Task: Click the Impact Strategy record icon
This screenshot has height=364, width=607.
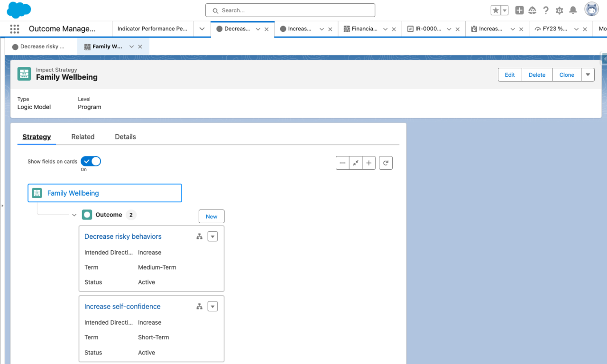Action: tap(24, 74)
